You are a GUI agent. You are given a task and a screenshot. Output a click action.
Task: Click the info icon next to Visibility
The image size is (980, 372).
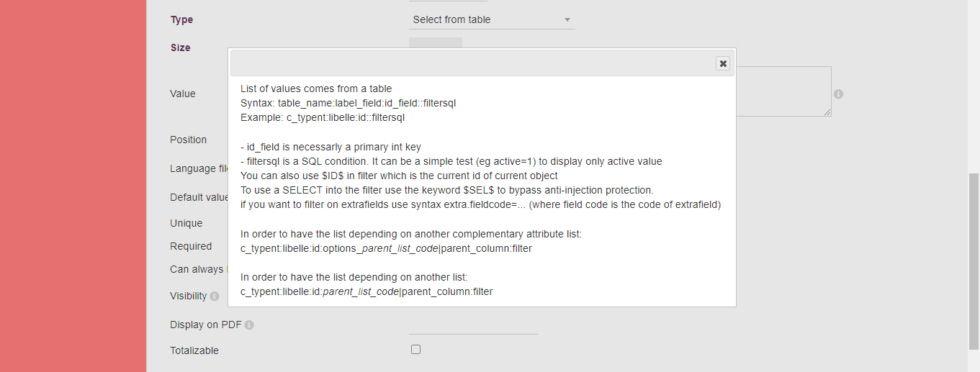pyautogui.click(x=215, y=296)
